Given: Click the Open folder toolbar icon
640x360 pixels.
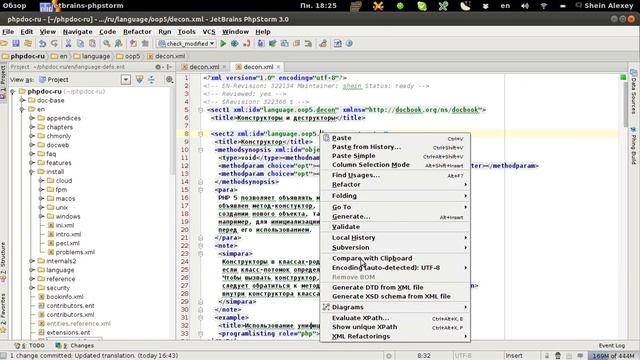Looking at the screenshot, I should click(x=4, y=43).
